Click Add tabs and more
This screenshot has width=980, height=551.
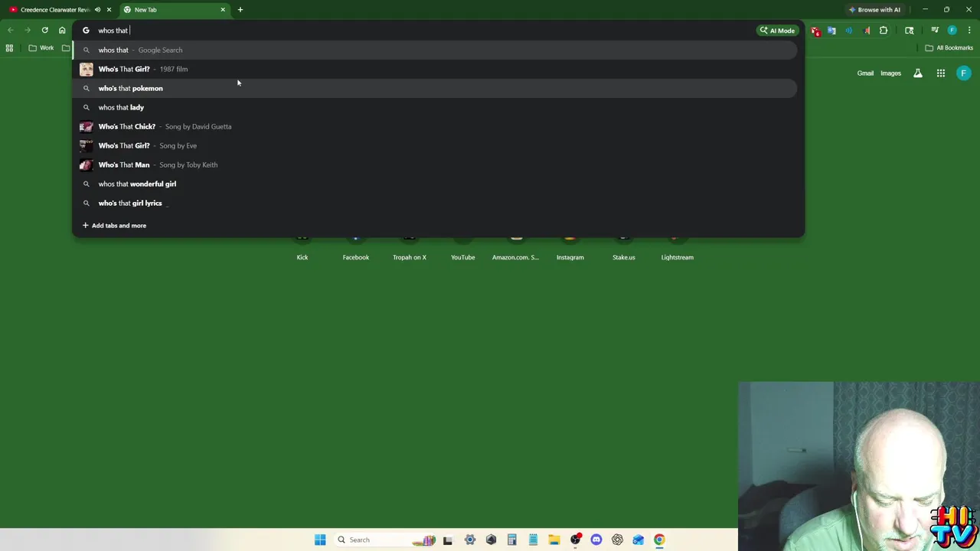point(114,226)
